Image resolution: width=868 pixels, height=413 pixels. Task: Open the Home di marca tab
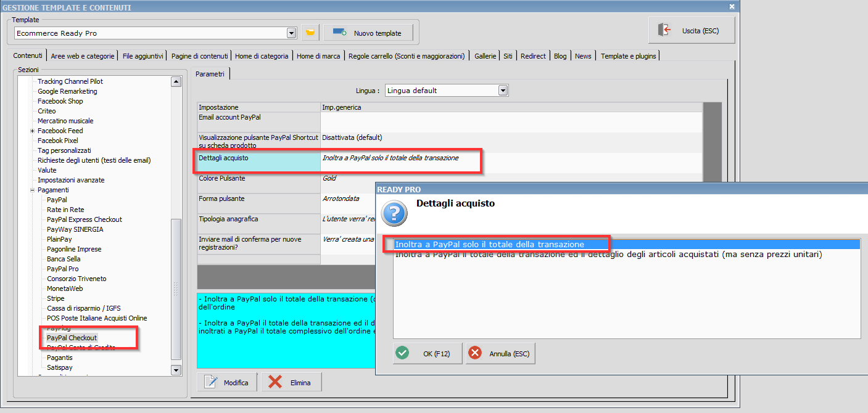pos(318,56)
